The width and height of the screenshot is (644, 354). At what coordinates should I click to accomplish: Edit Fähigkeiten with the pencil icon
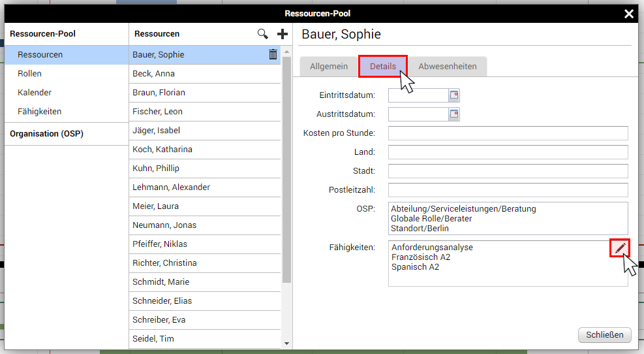[620, 248]
